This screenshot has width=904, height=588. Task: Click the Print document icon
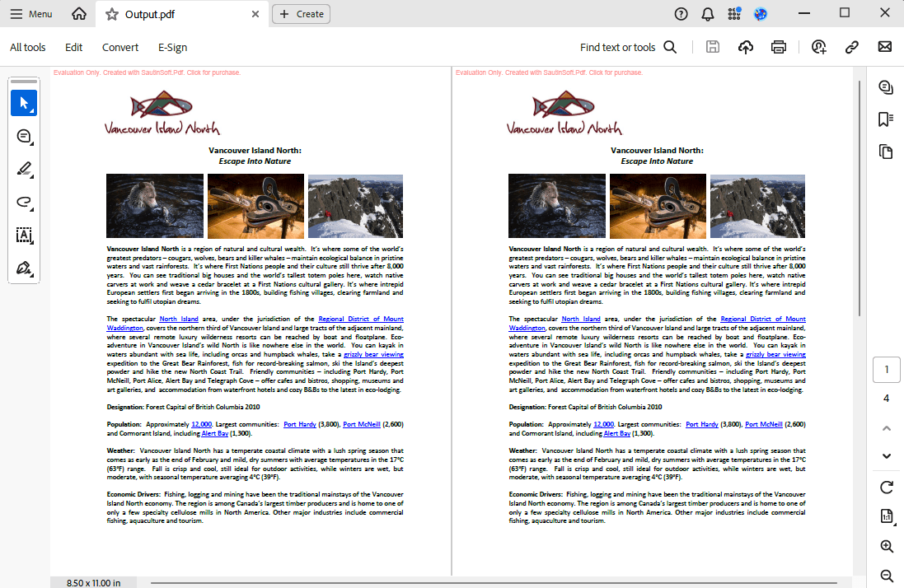coord(778,47)
